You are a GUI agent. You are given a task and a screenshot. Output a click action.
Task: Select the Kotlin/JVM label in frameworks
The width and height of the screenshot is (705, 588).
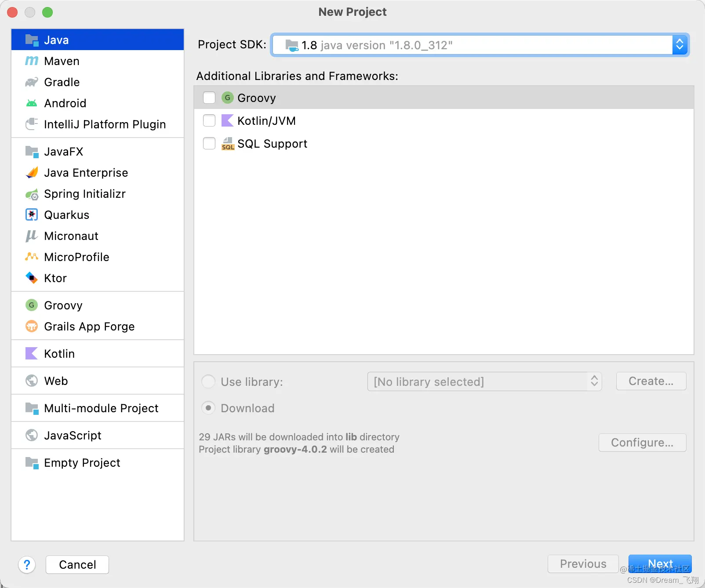[x=266, y=121]
